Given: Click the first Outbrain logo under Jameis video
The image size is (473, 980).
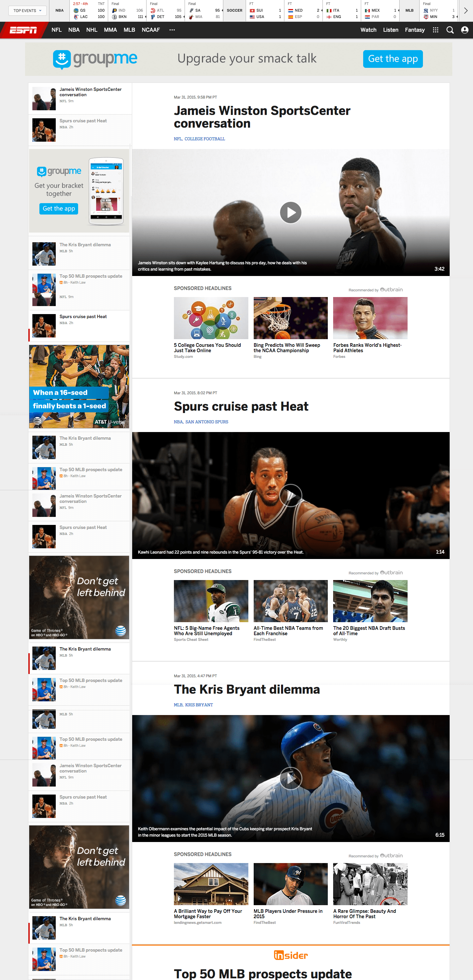Looking at the screenshot, I should pyautogui.click(x=391, y=289).
